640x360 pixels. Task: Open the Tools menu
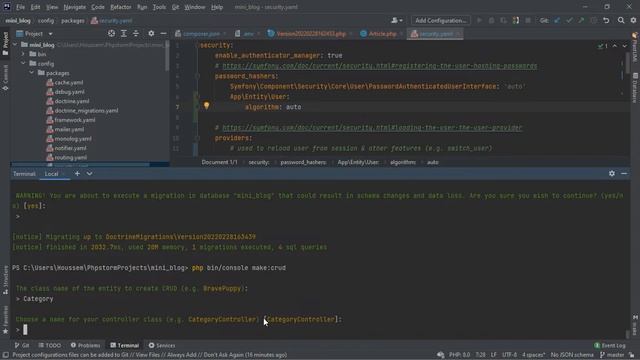tap(159, 7)
